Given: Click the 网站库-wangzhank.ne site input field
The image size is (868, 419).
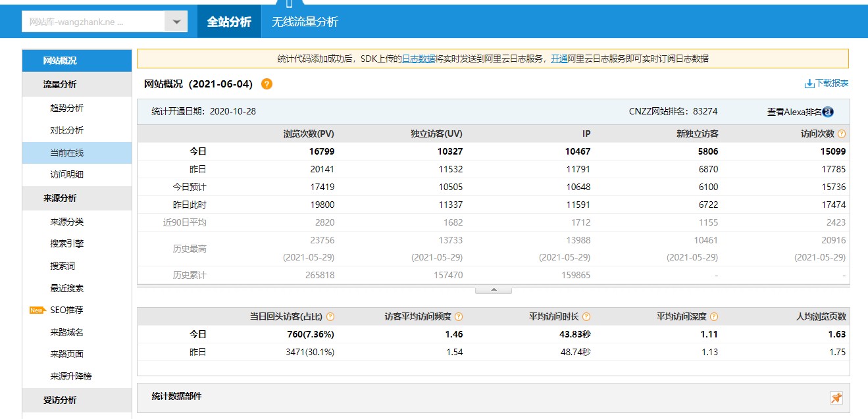Looking at the screenshot, I should point(93,22).
